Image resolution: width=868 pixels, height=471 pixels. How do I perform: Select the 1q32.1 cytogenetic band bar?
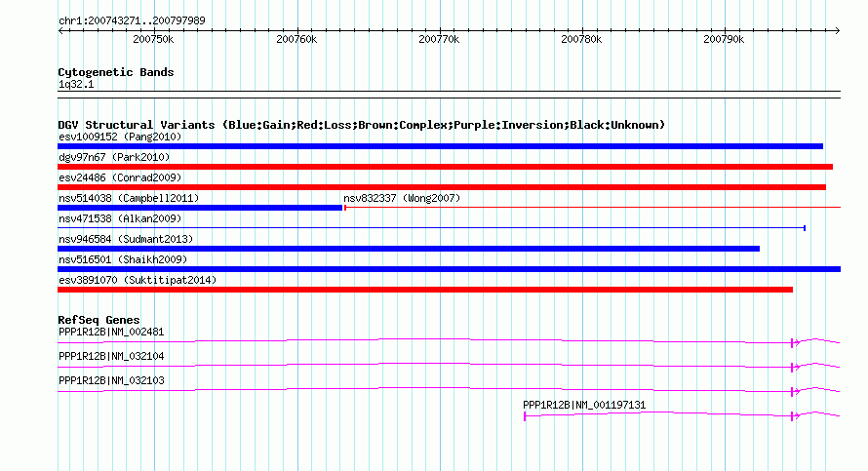[x=449, y=95]
